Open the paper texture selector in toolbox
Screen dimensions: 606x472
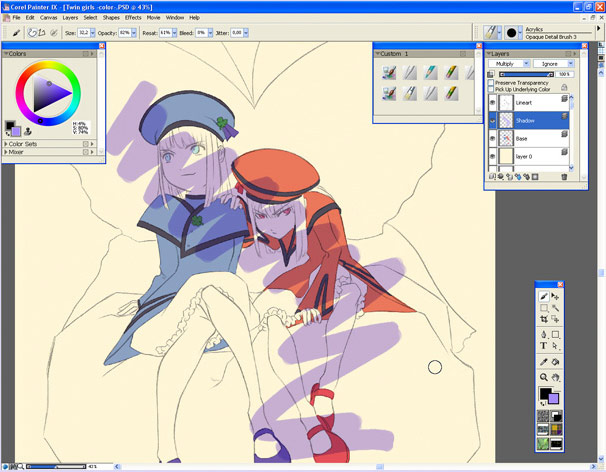pos(543,416)
